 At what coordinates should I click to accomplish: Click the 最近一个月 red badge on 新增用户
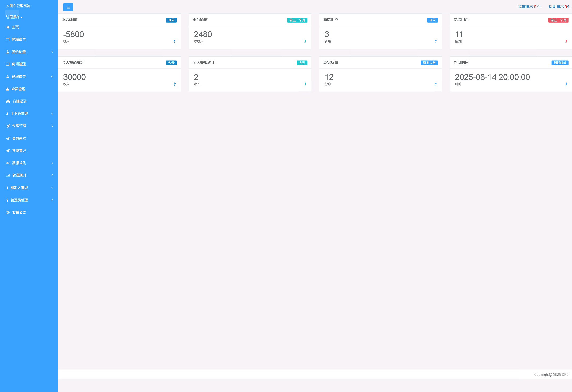[558, 20]
